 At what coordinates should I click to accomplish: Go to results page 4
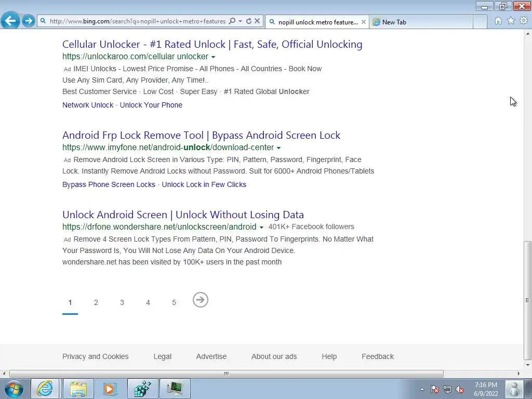pos(148,302)
